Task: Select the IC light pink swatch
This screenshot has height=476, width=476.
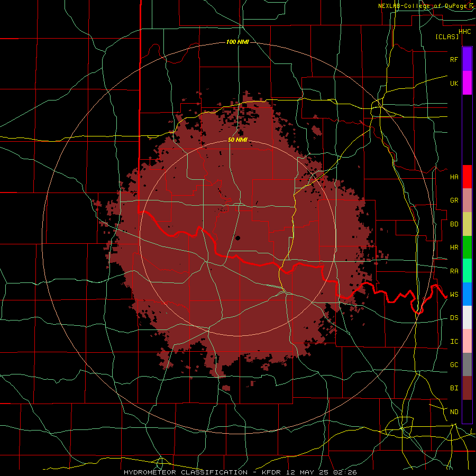Action: point(467,341)
